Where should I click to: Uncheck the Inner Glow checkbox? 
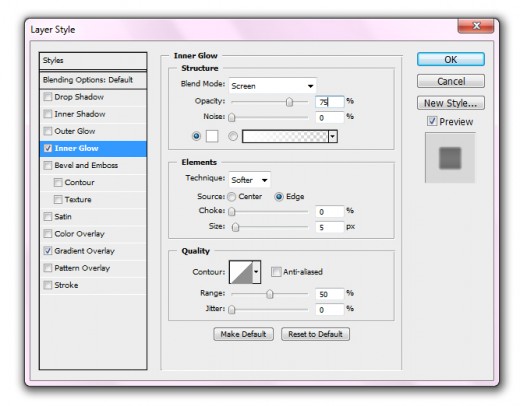pyautogui.click(x=48, y=148)
